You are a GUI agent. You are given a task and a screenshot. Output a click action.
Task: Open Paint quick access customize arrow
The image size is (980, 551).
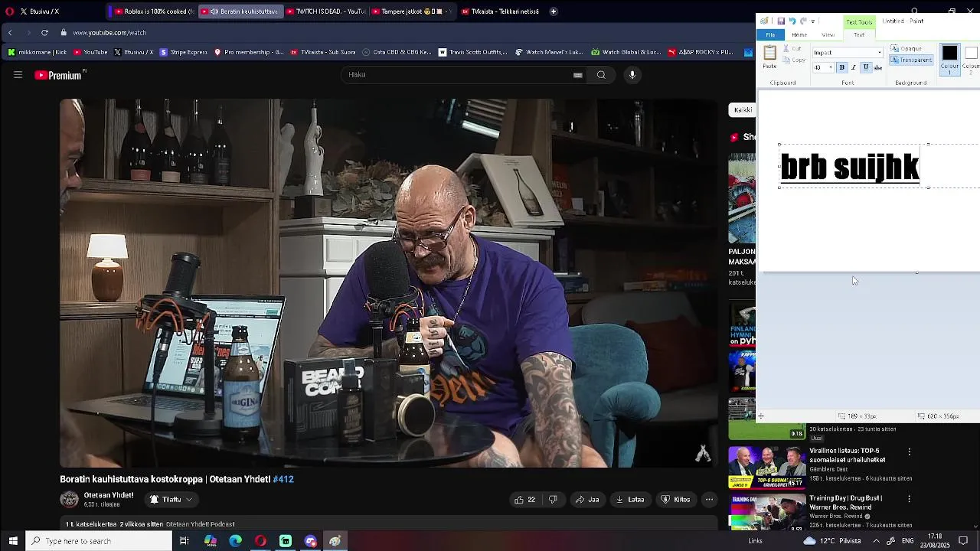(813, 21)
